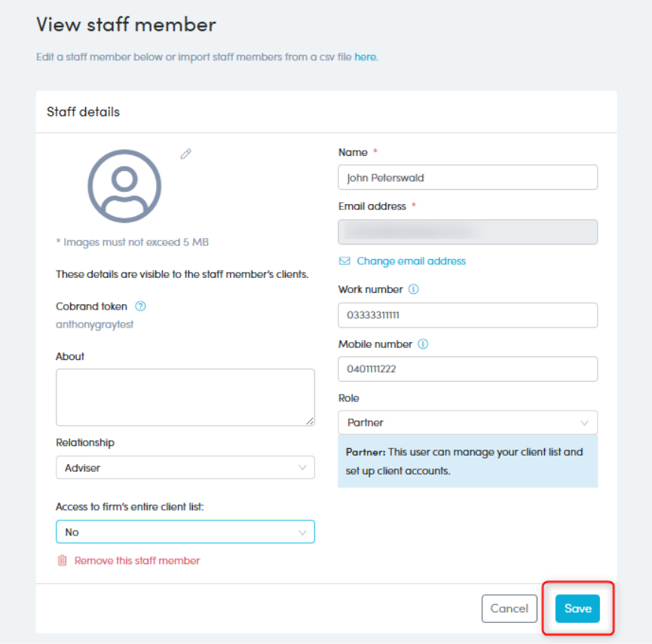The height and width of the screenshot is (644, 652).
Task: Open the Relationship dropdown showing Adviser
Action: click(x=185, y=468)
